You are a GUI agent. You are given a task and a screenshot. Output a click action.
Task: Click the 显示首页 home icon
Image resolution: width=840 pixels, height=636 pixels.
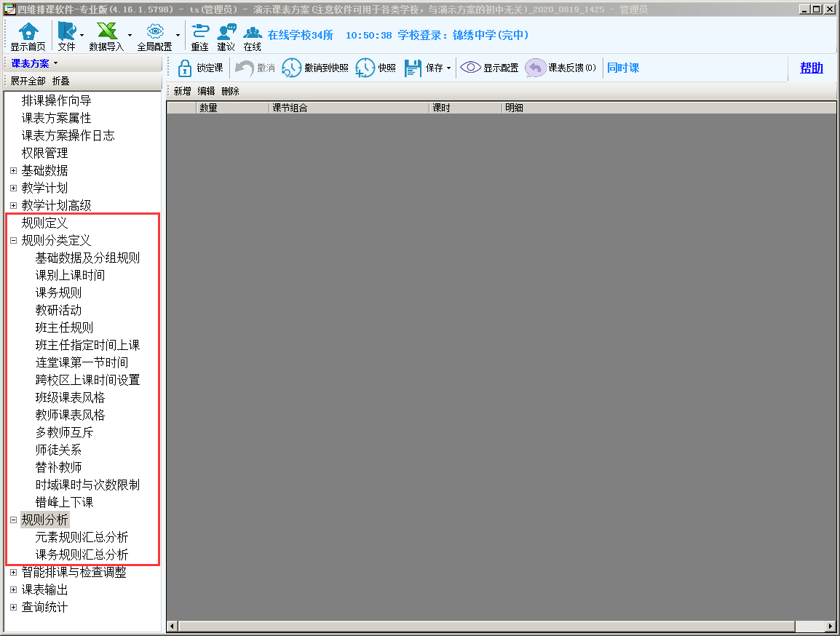28,32
